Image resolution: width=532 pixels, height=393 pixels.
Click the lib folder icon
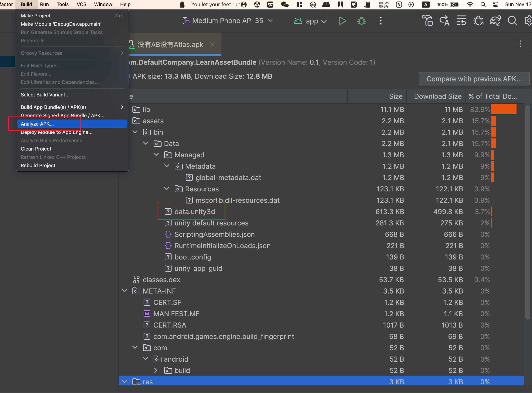pos(136,110)
